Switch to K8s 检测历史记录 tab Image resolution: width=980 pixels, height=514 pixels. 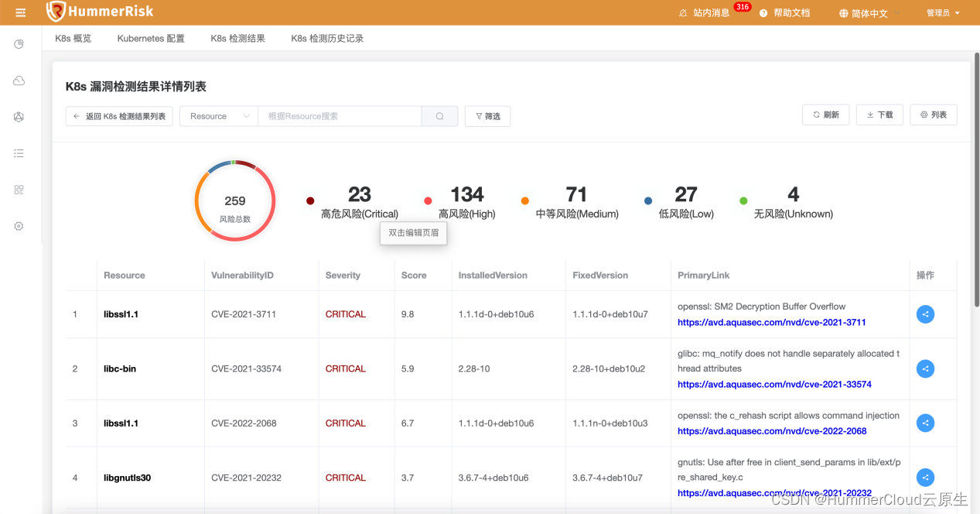[x=327, y=38]
